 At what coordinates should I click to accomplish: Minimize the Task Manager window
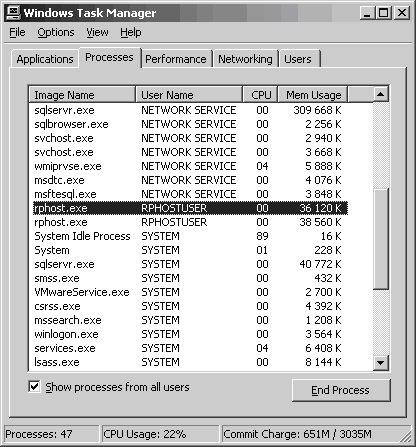[x=367, y=13]
